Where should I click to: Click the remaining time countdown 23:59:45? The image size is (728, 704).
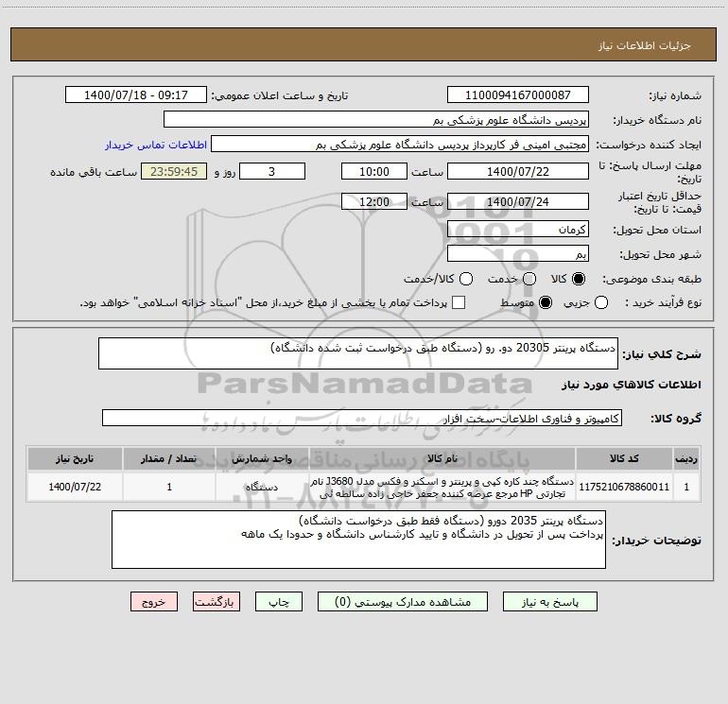(x=174, y=171)
